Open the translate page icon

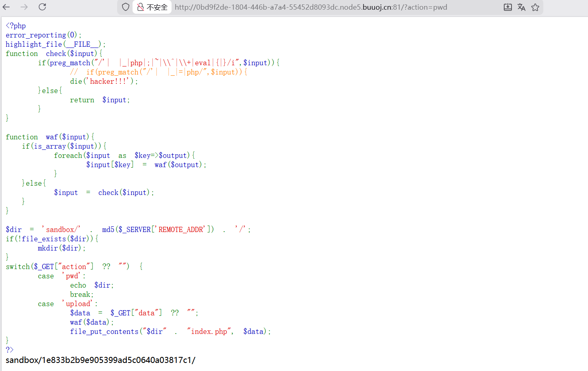pyautogui.click(x=521, y=7)
